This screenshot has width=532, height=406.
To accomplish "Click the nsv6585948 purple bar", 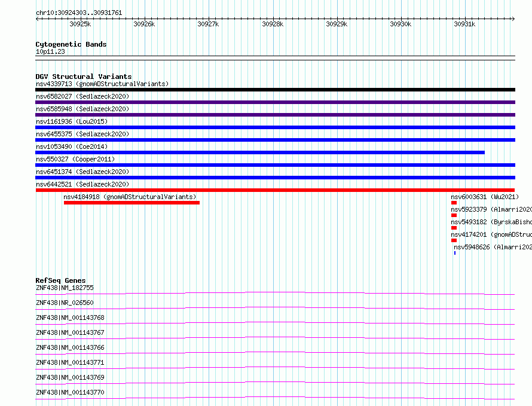I will (x=275, y=115).
